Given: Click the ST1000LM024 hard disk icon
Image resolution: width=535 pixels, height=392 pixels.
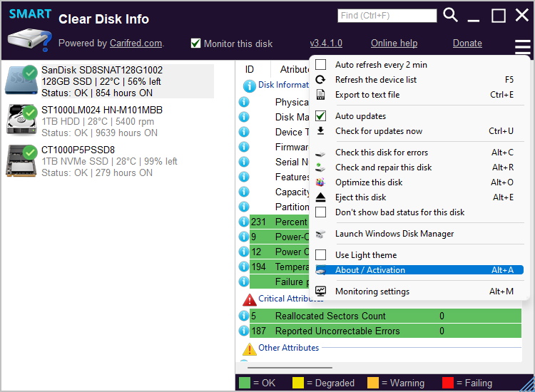Looking at the screenshot, I should click(x=21, y=120).
